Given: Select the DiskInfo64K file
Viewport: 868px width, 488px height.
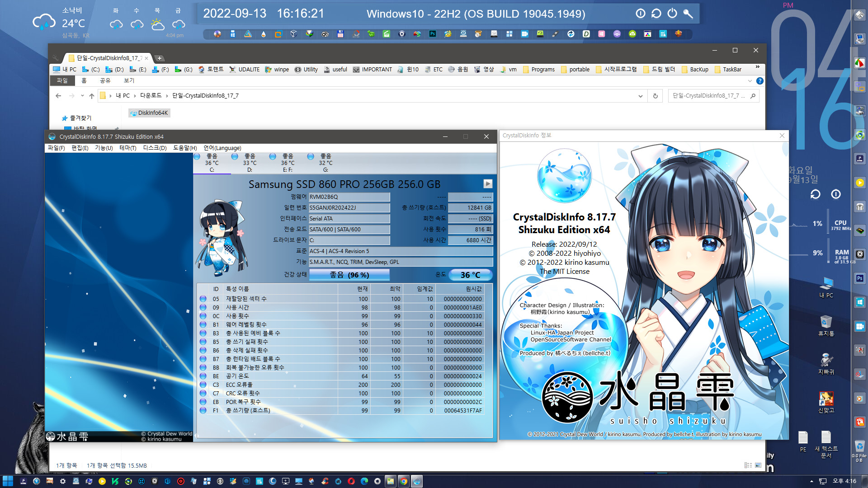Looking at the screenshot, I should click(x=149, y=113).
